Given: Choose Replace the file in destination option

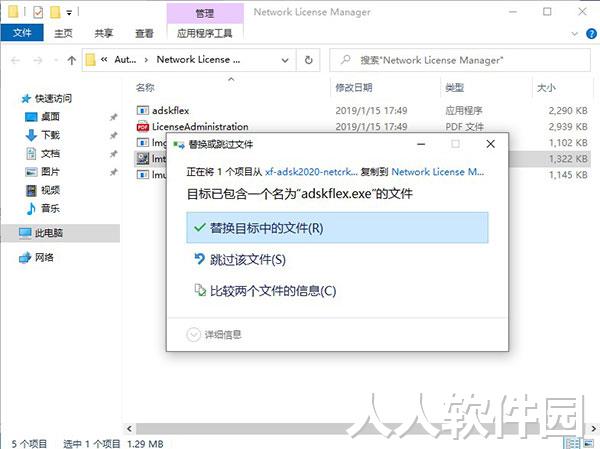Looking at the screenshot, I should 337,228.
